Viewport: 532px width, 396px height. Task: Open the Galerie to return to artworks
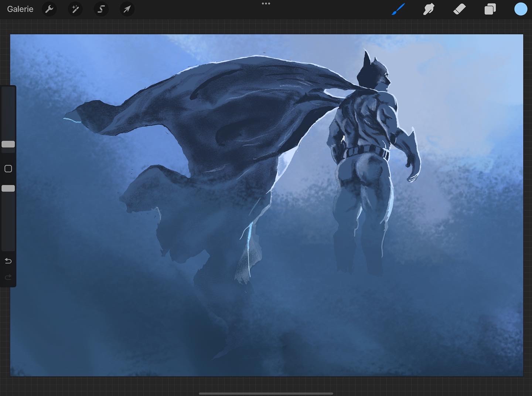click(x=20, y=9)
